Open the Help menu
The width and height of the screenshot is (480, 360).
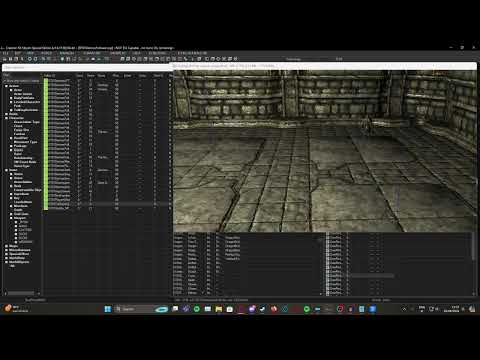coord(136,53)
